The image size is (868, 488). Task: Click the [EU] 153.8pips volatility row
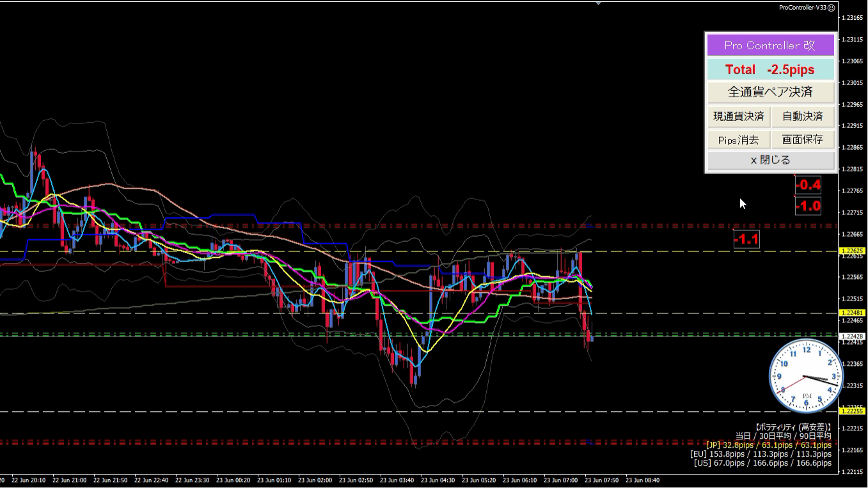[761, 453]
